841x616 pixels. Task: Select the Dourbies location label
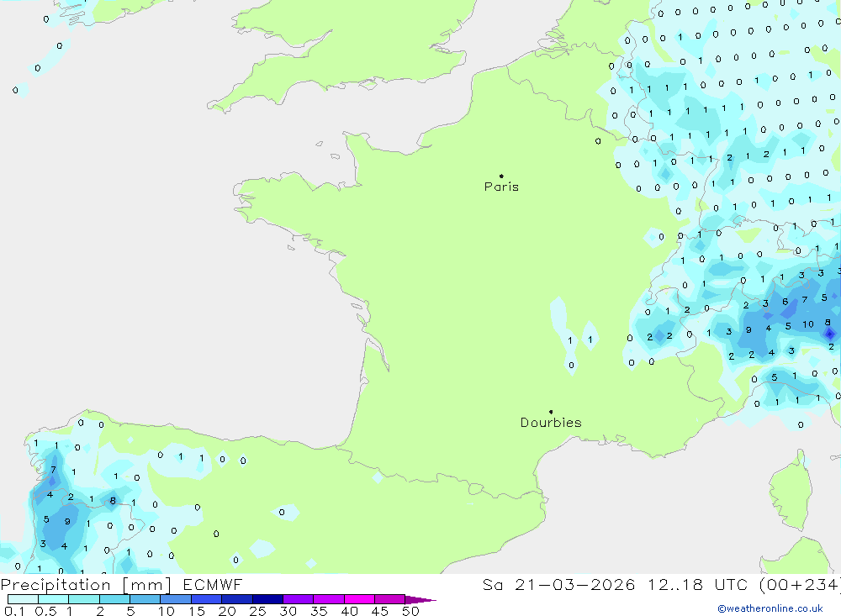(551, 423)
